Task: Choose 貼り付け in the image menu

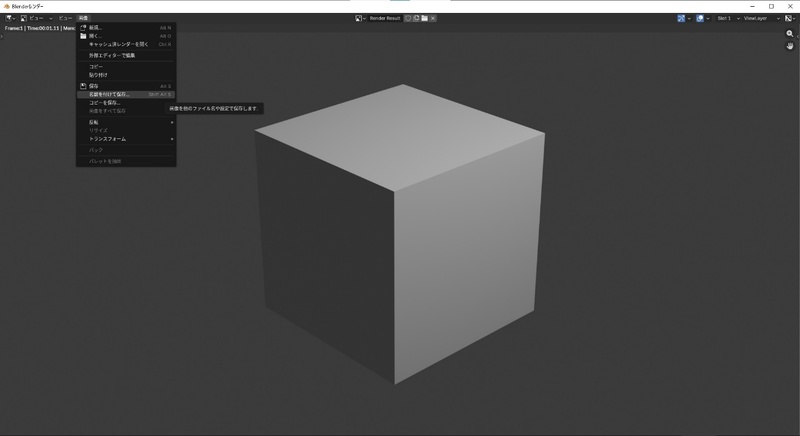Action: pos(126,75)
